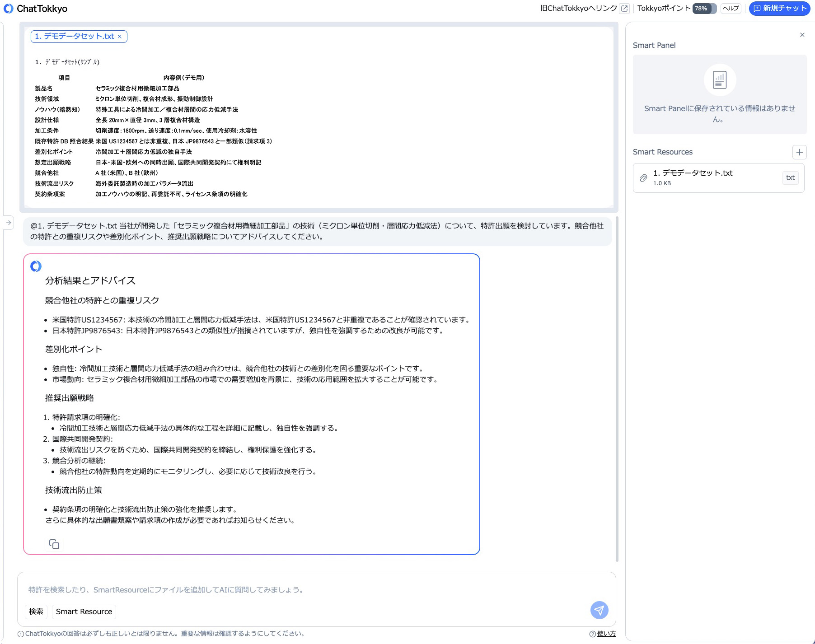Select the 検索 mode button
The height and width of the screenshot is (644, 815).
point(36,611)
